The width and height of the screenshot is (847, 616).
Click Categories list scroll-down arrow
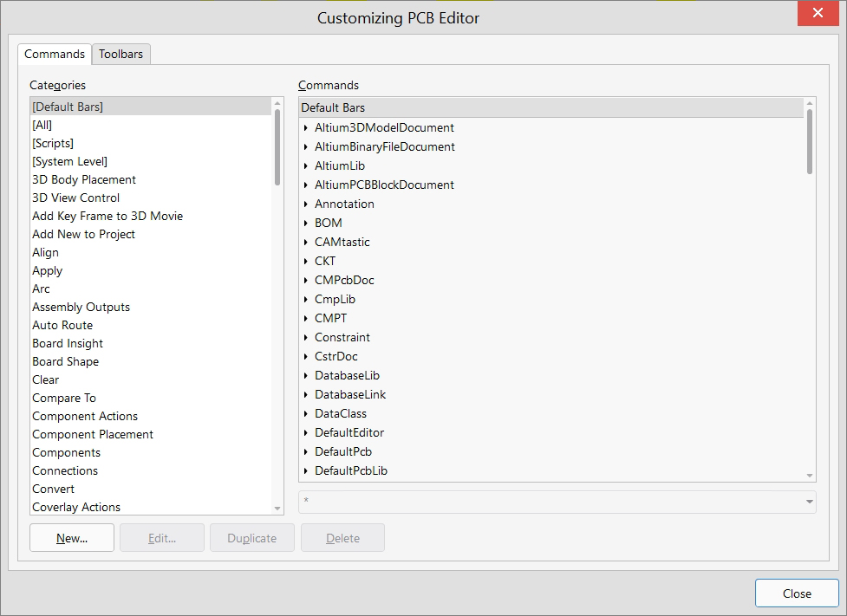point(277,509)
